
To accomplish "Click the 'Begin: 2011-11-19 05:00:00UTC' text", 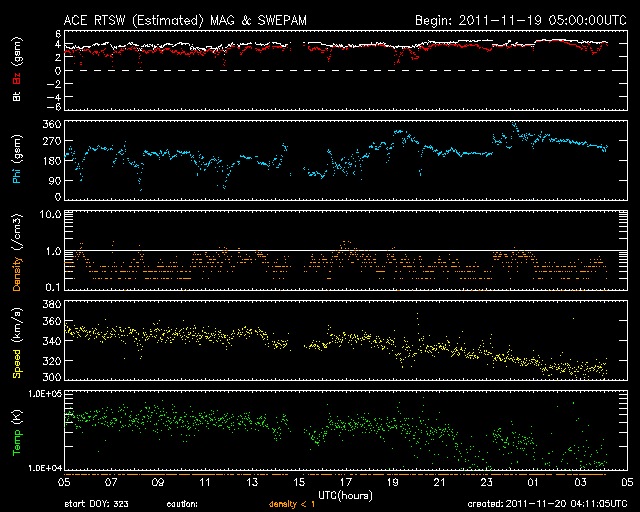I will coord(521,20).
